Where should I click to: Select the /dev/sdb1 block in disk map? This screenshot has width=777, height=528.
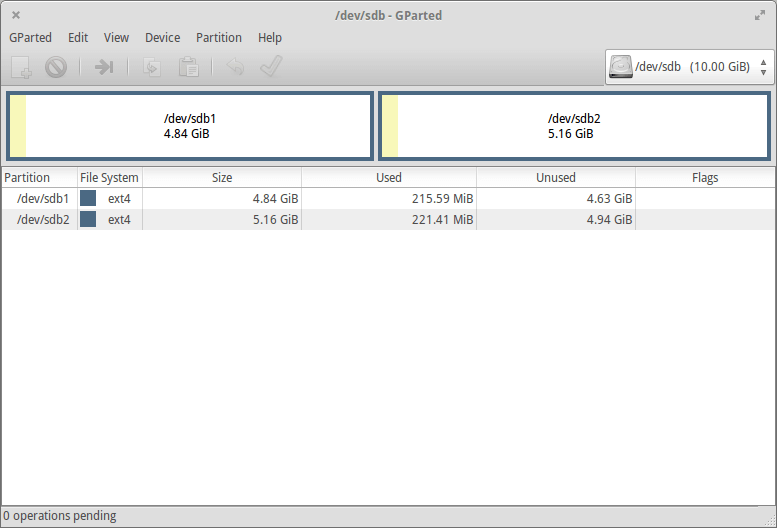tap(190, 125)
